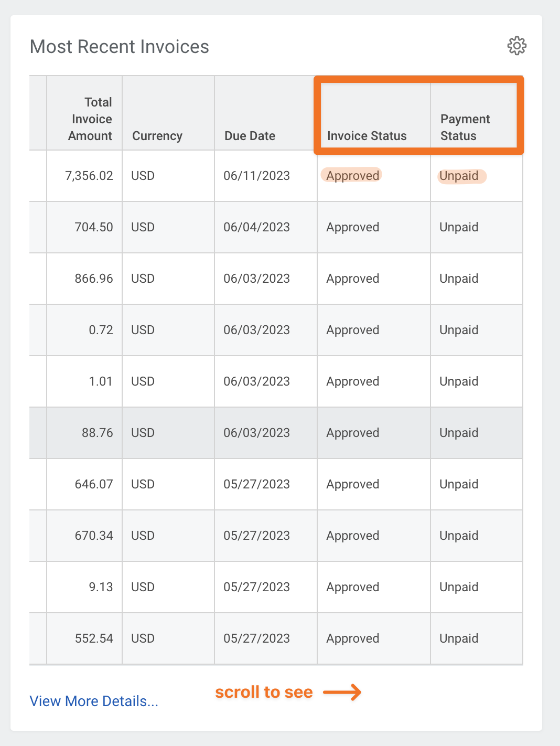
Task: Click the invoice amount 7,356.02
Action: click(89, 175)
